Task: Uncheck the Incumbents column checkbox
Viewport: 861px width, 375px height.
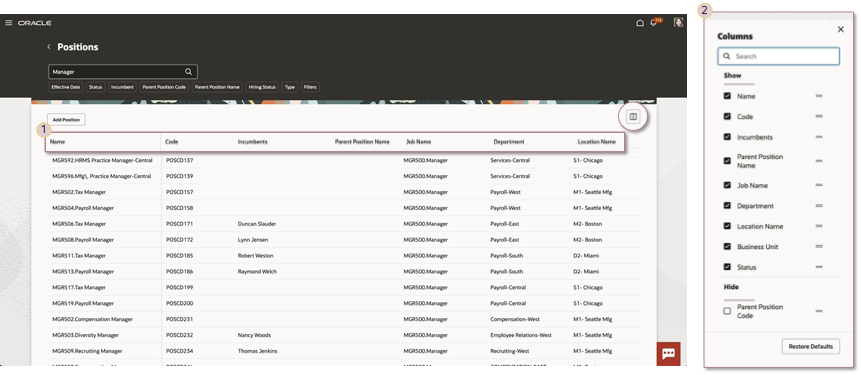Action: [x=727, y=137]
